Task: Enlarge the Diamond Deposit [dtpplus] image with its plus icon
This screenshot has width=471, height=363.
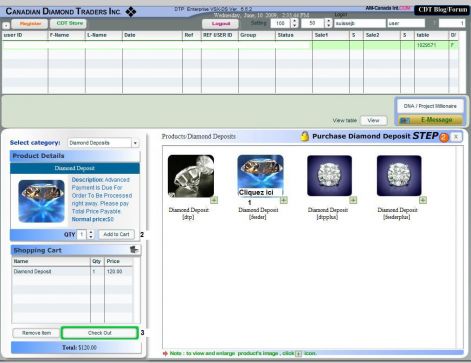Action: (x=353, y=200)
